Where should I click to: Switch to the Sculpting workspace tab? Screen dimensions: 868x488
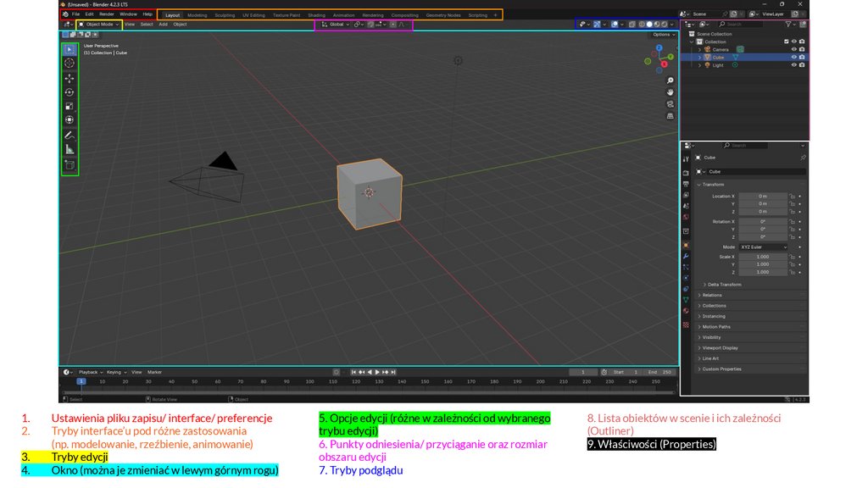[x=225, y=15]
